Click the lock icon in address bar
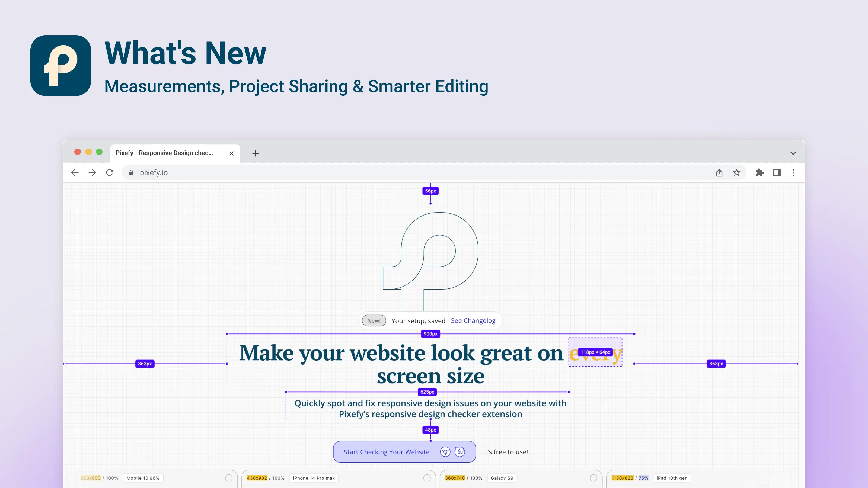868x488 pixels. pos(131,172)
